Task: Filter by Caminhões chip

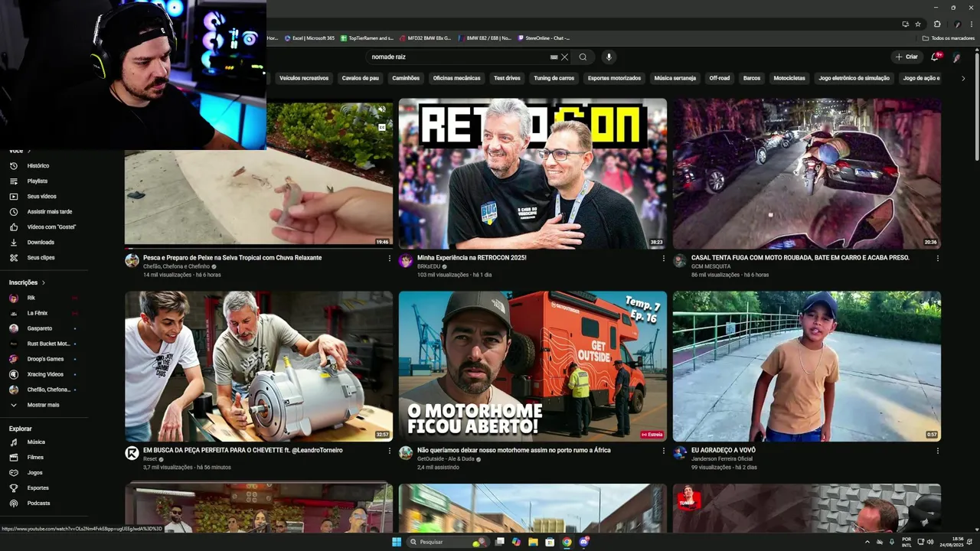Action: (x=406, y=78)
